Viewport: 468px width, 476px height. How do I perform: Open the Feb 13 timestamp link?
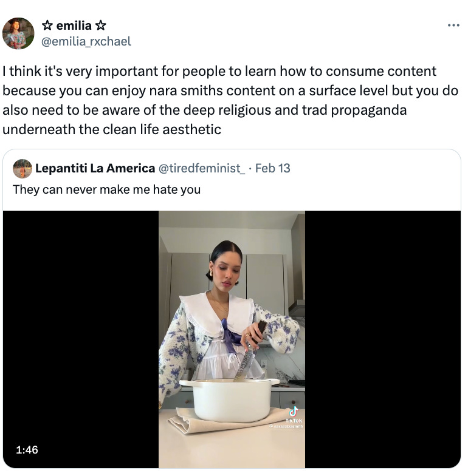[x=272, y=168]
